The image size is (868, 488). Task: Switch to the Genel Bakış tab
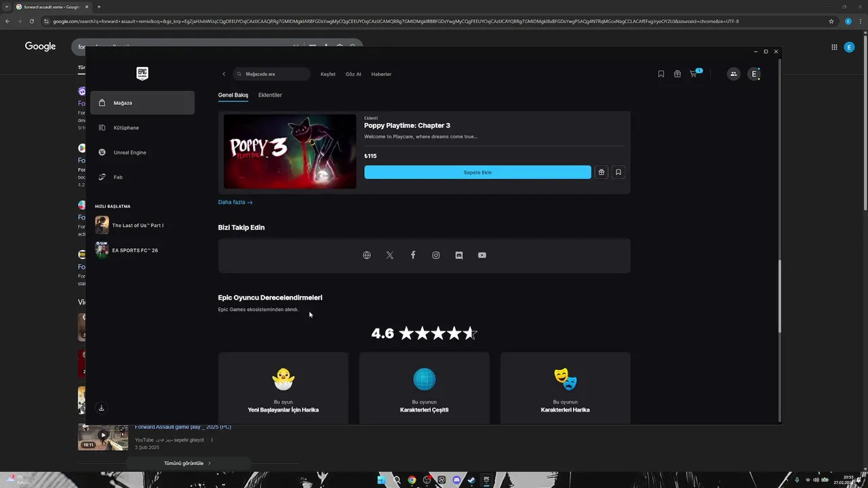click(x=233, y=95)
